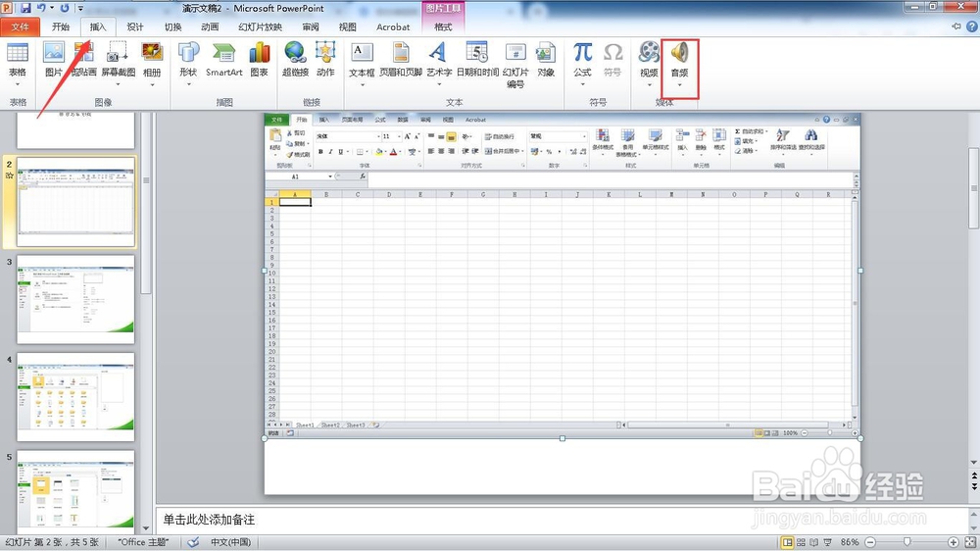Viewport: 980px width, 551px height.
Task: Switch to the View (视图) tab
Action: pyautogui.click(x=348, y=26)
